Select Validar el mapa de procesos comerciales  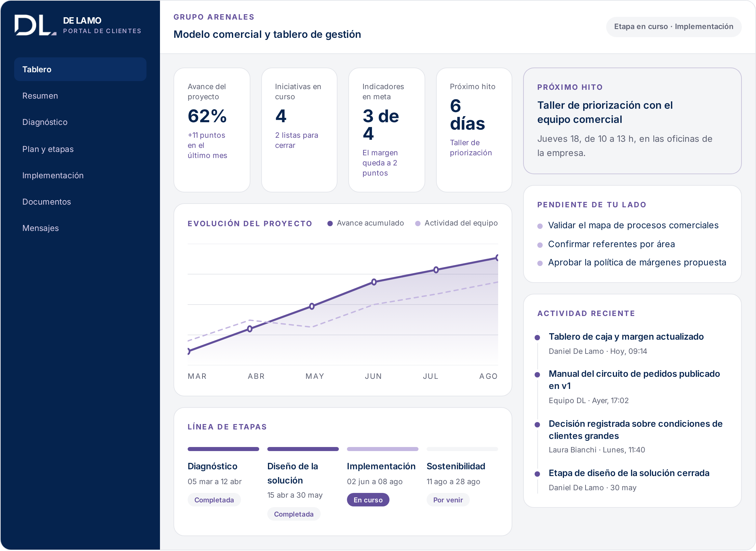633,225
